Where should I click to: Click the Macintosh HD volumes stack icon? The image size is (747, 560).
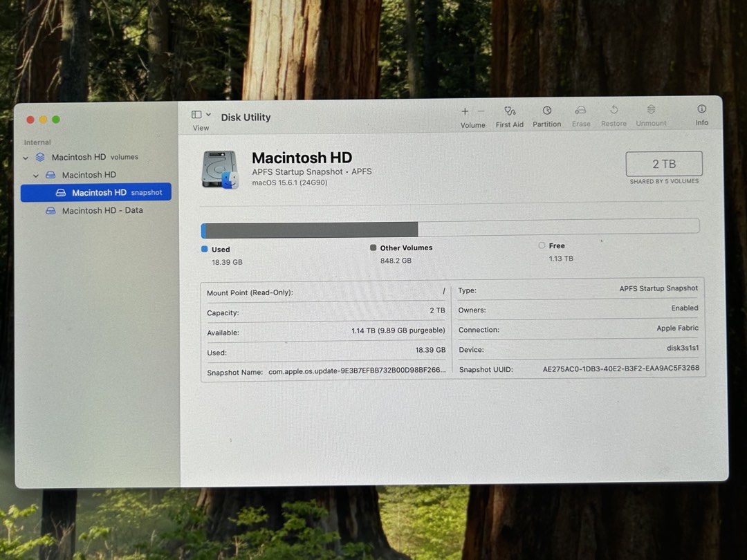[41, 157]
